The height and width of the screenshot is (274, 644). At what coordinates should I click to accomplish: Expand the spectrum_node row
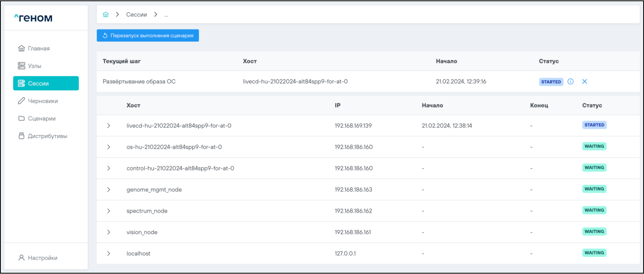click(109, 211)
